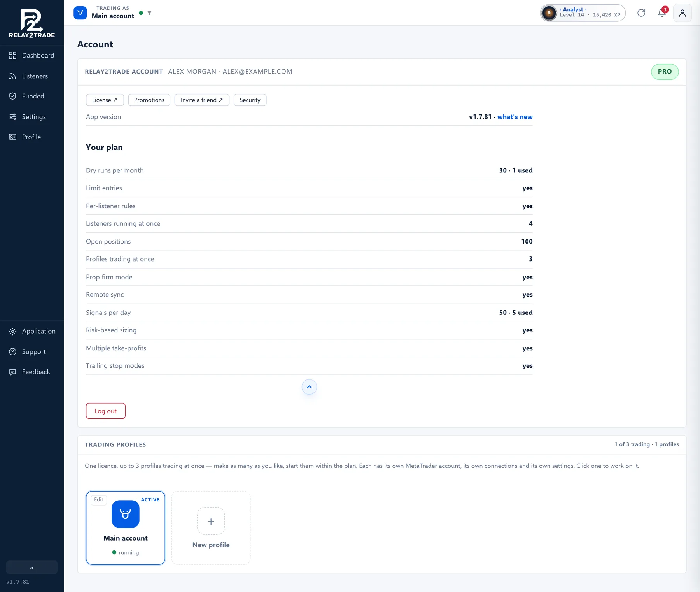Viewport: 700px width, 592px height.
Task: Open the Funded sidebar item
Action: tap(32, 96)
